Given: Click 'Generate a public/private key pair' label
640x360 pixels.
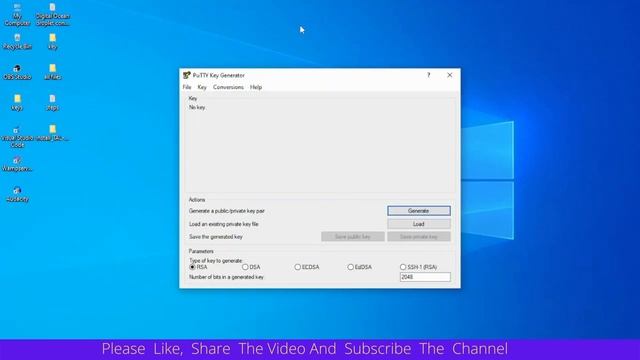Looking at the screenshot, I should 227,211.
